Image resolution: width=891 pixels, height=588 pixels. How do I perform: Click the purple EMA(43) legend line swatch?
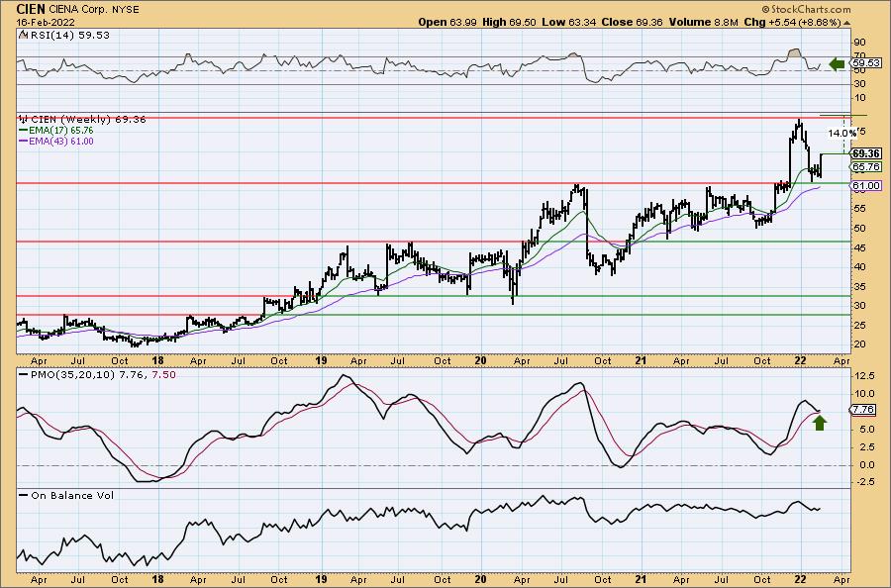(24, 141)
